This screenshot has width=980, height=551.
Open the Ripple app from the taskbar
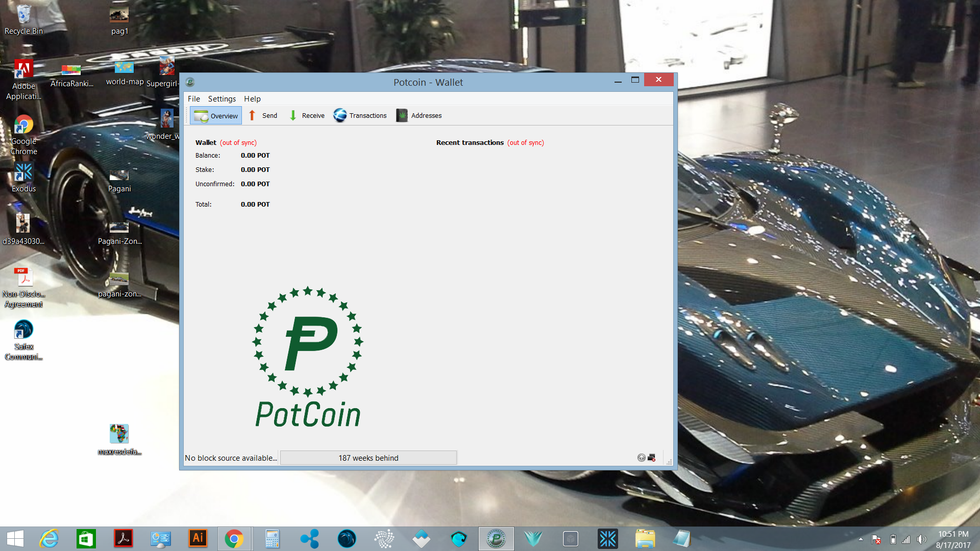[310, 538]
